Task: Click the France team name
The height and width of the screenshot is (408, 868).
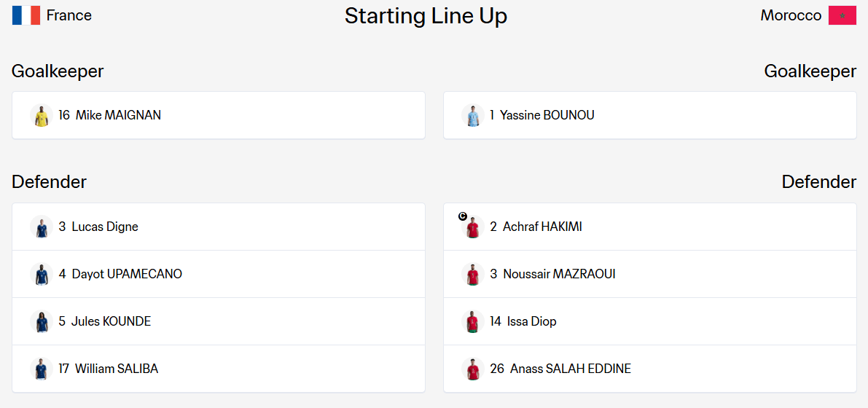Action: click(69, 15)
